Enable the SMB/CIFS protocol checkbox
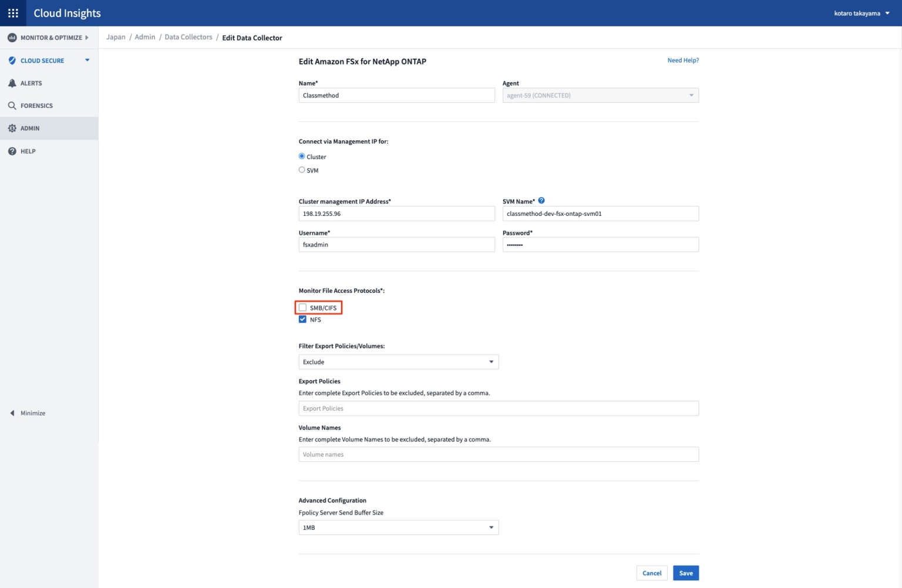The height and width of the screenshot is (588, 902). click(302, 307)
